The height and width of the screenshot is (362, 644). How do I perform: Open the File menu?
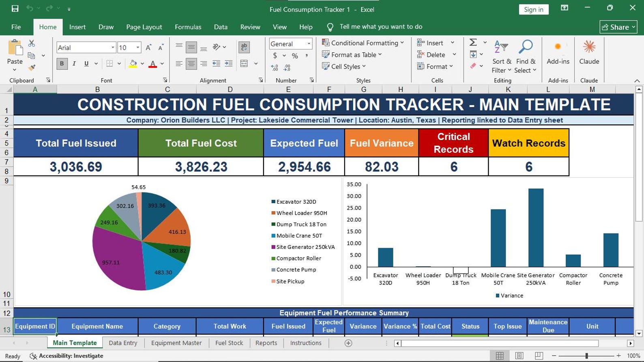tap(16, 27)
